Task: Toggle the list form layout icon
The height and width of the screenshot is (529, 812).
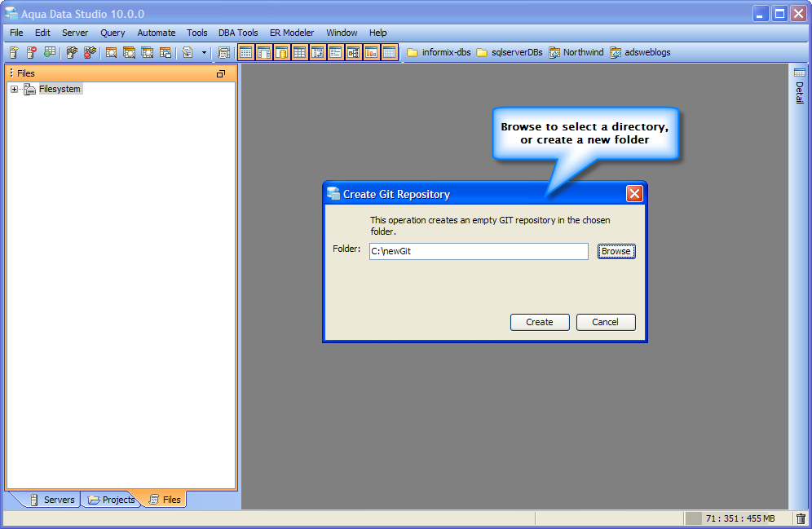Action: click(x=336, y=52)
